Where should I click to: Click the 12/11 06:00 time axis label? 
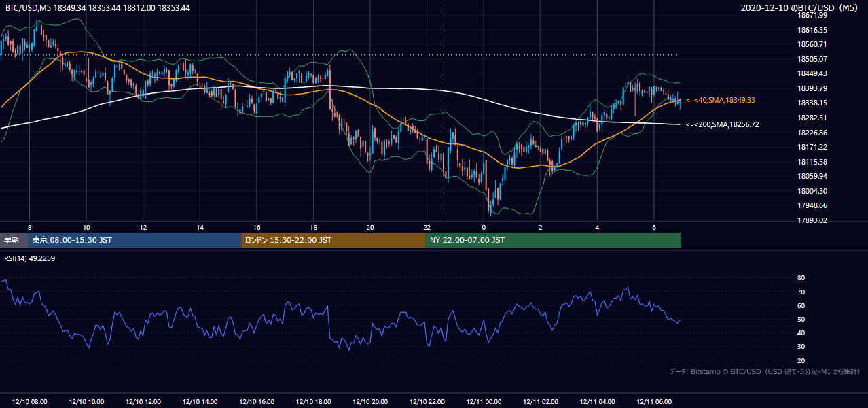point(654,401)
